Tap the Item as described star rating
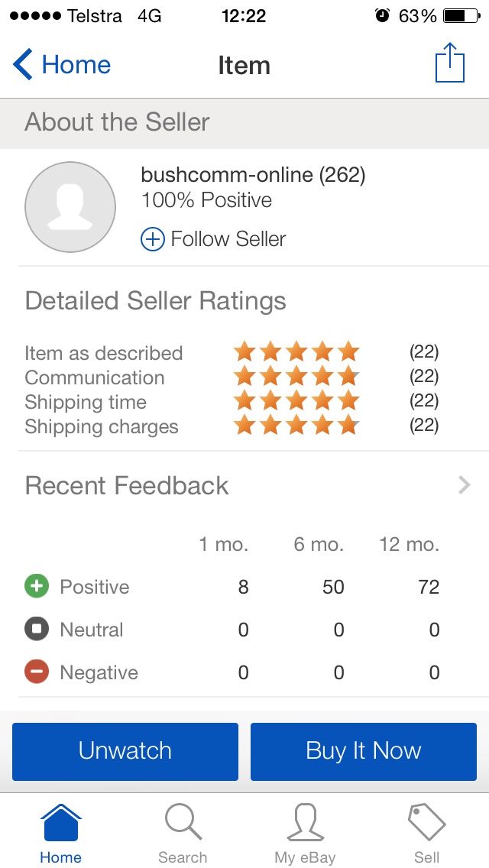The image size is (489, 868). click(x=296, y=352)
